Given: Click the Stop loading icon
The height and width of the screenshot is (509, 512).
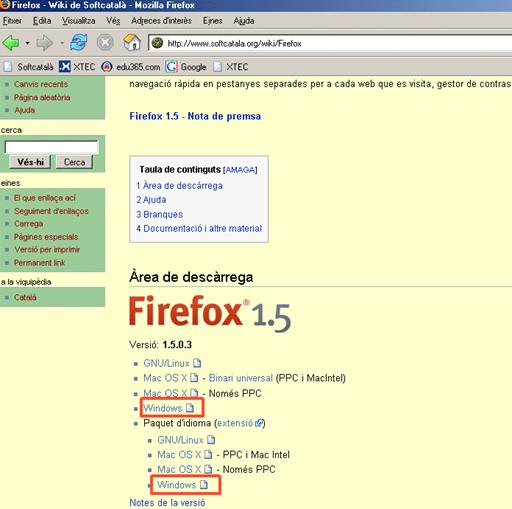Looking at the screenshot, I should 105,43.
